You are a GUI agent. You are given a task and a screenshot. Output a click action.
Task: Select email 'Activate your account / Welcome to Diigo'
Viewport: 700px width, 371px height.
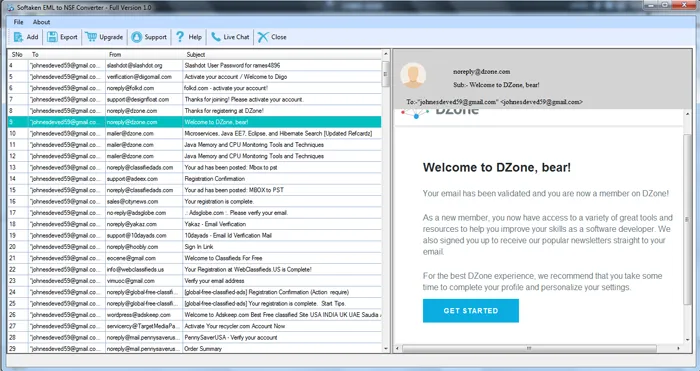[195, 77]
